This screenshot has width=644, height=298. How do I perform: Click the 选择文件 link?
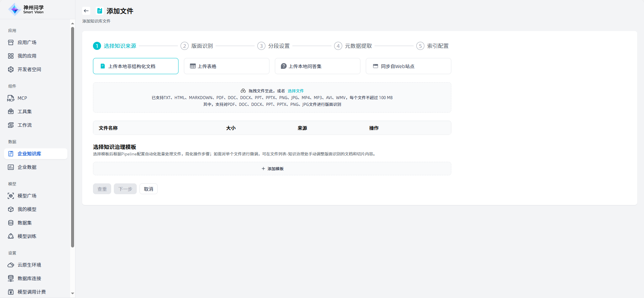[295, 91]
